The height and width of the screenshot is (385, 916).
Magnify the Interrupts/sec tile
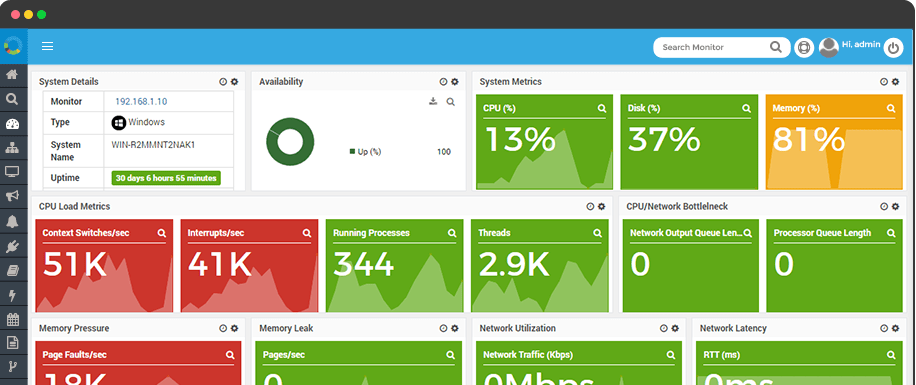click(307, 233)
